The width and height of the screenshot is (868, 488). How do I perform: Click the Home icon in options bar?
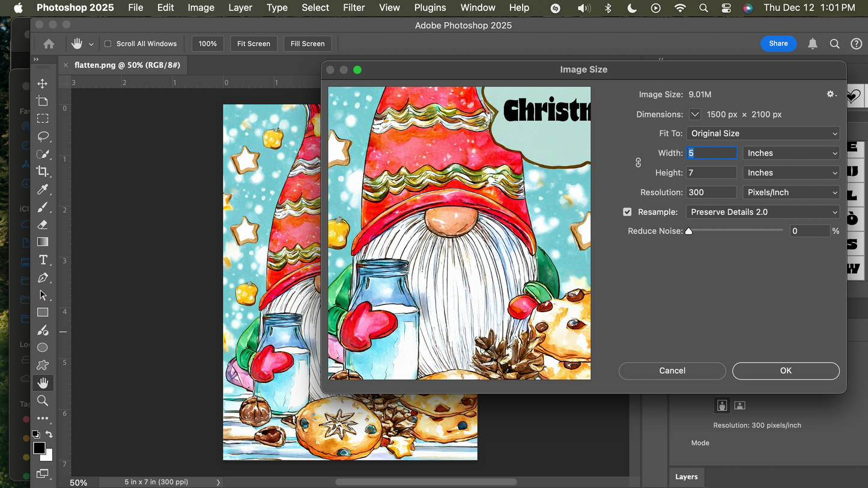coord(49,44)
